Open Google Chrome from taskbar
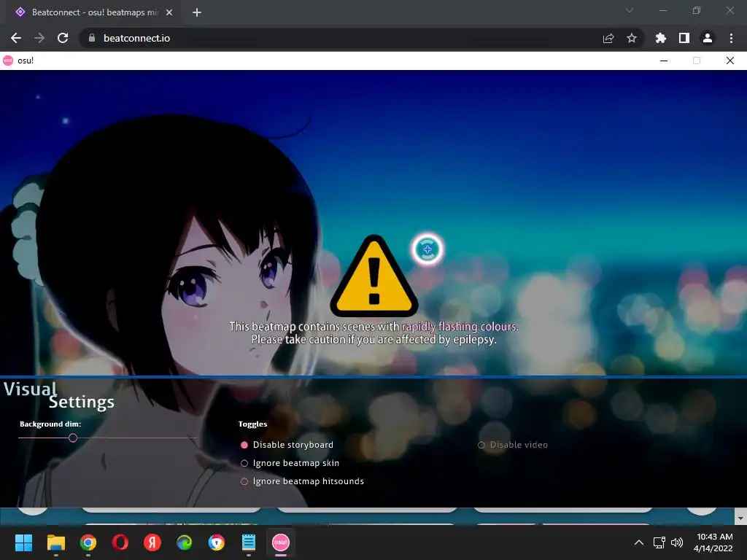Screen dimensions: 747x560 (88, 542)
